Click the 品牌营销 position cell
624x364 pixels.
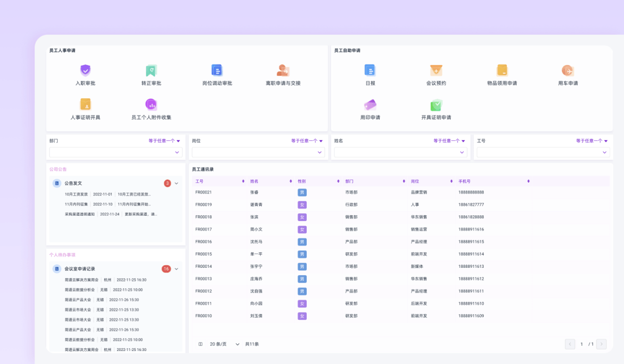tap(419, 192)
